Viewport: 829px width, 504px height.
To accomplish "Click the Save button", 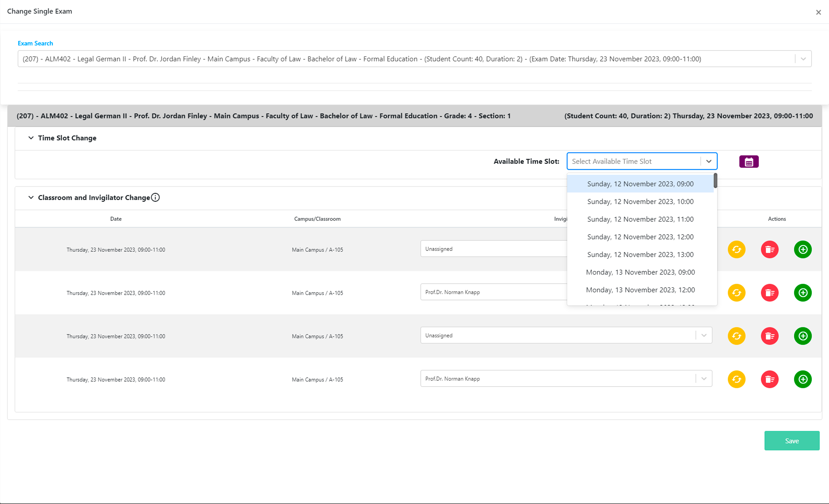I will tap(792, 441).
